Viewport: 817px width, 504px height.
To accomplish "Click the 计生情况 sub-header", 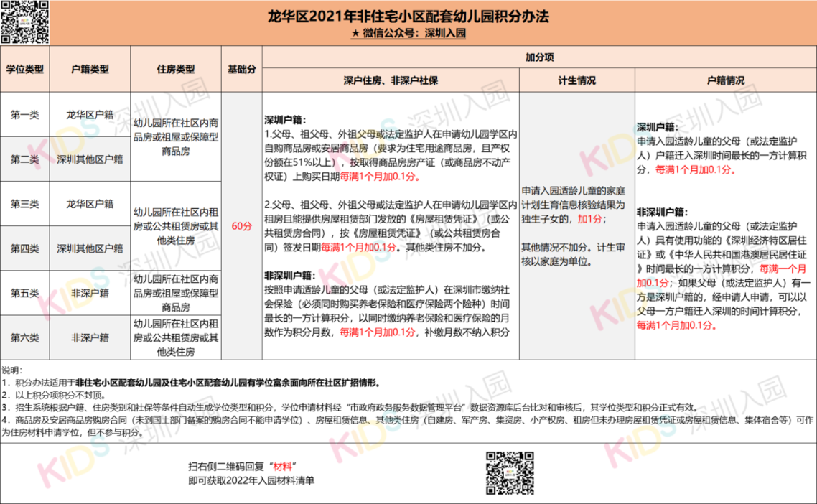I will 576,80.
